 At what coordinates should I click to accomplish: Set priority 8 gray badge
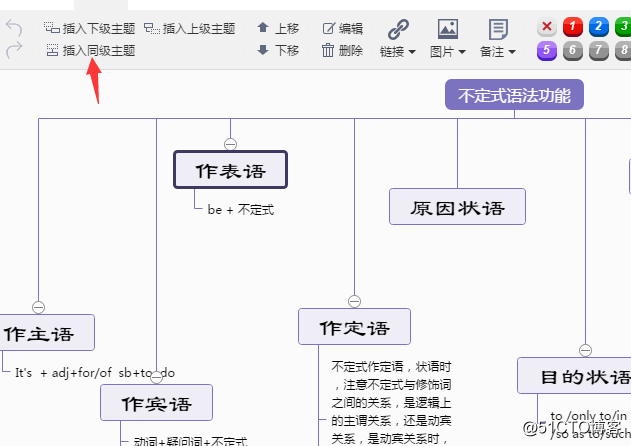click(x=623, y=51)
